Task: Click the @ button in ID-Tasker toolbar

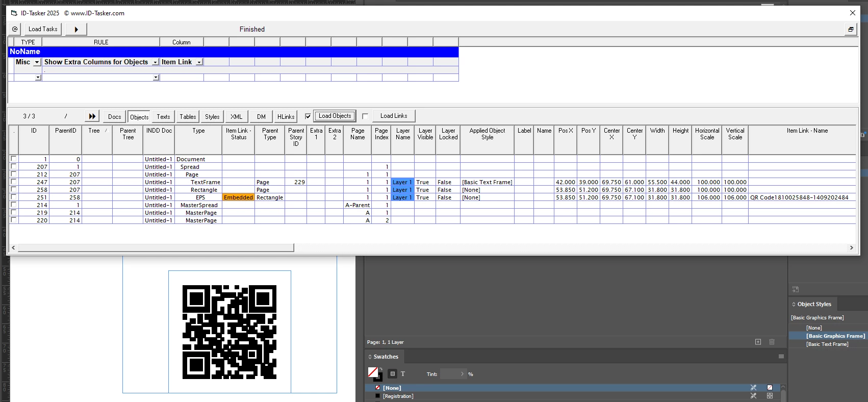Action: click(x=15, y=29)
